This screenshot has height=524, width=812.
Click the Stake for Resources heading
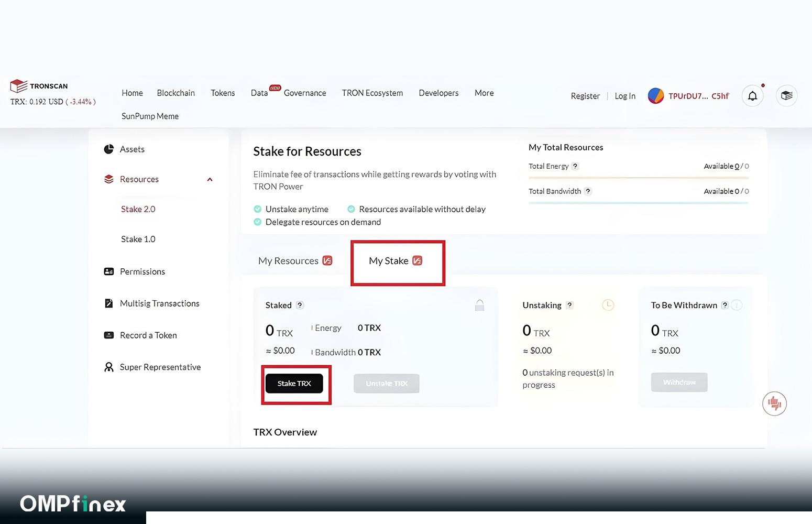click(307, 151)
